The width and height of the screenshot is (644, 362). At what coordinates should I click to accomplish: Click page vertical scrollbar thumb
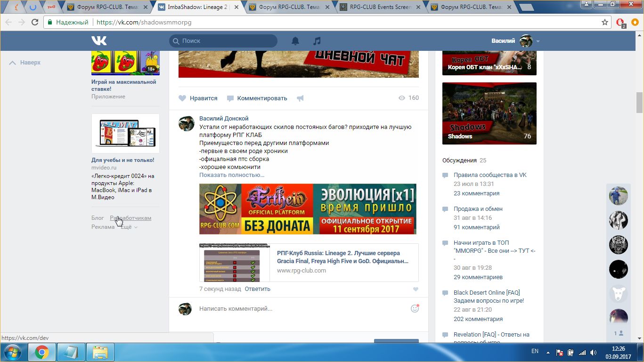[639, 103]
